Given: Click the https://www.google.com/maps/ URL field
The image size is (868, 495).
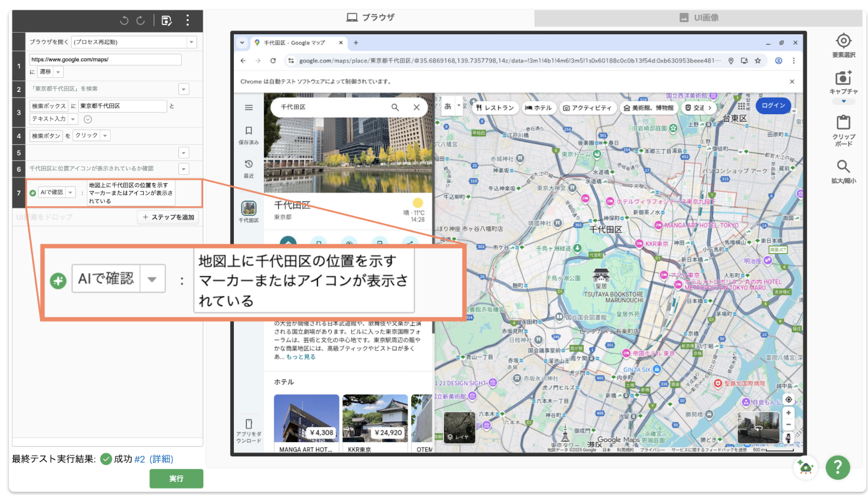Looking at the screenshot, I should tap(106, 59).
